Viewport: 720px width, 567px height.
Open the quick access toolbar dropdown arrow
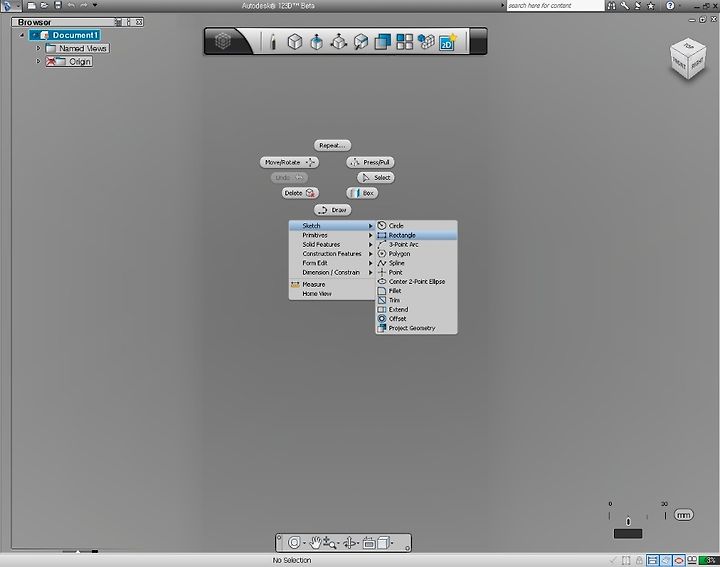[95, 6]
